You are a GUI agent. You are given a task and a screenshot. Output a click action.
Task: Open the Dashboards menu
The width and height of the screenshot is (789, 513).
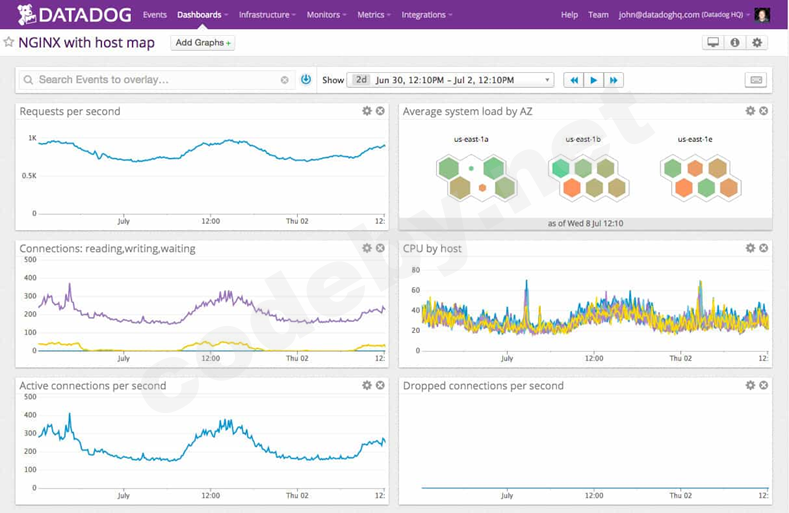[202, 15]
